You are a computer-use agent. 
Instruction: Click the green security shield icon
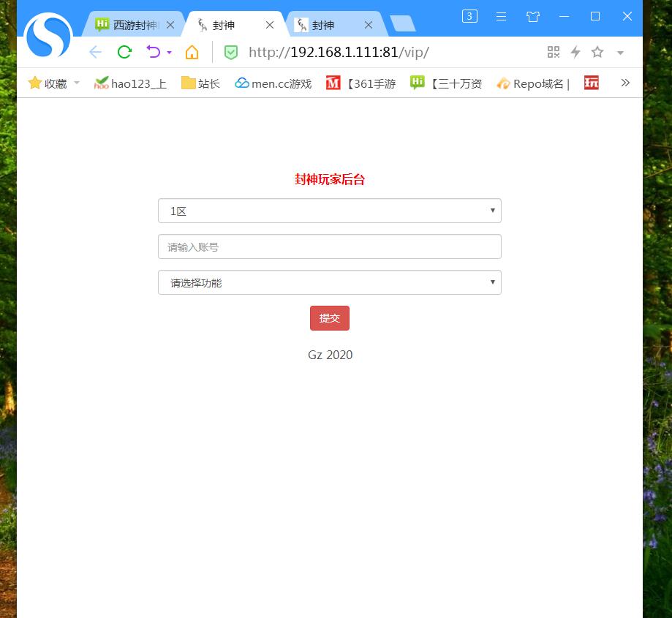coord(231,52)
